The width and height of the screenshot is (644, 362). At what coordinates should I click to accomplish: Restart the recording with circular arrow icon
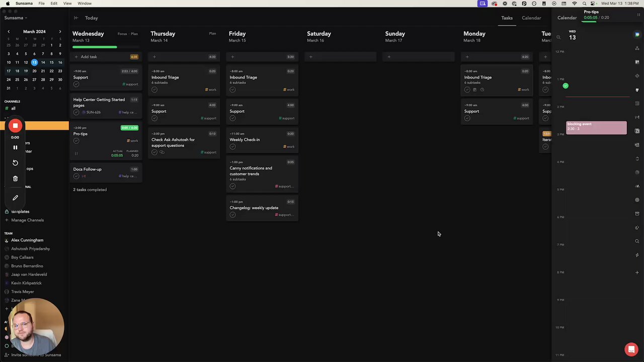point(15,163)
